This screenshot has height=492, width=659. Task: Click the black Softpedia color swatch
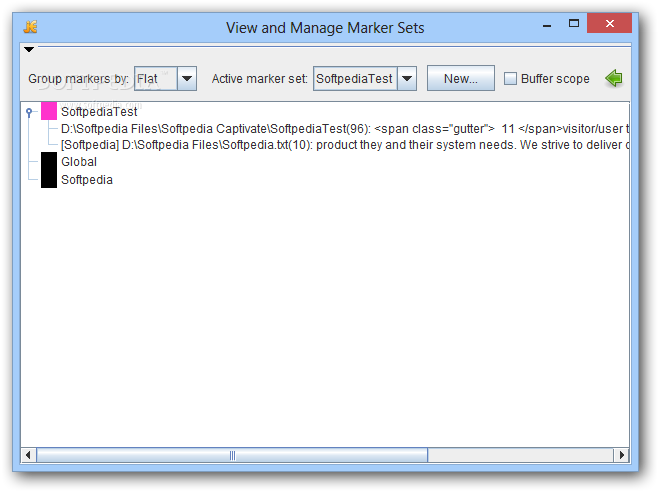[x=49, y=179]
